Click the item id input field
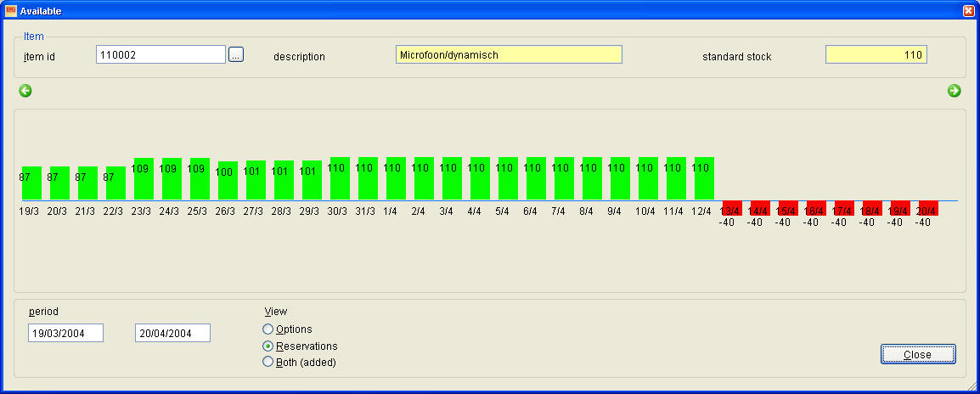The image size is (980, 394). coord(161,55)
